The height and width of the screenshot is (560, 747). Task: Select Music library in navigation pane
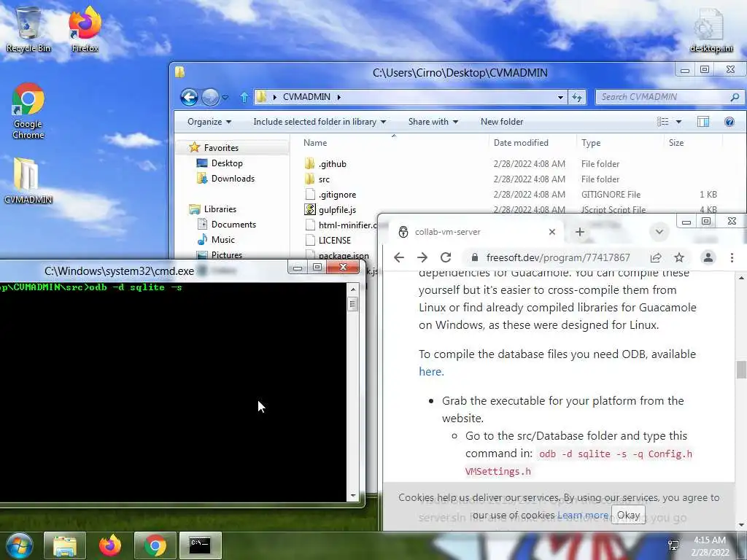pos(222,239)
